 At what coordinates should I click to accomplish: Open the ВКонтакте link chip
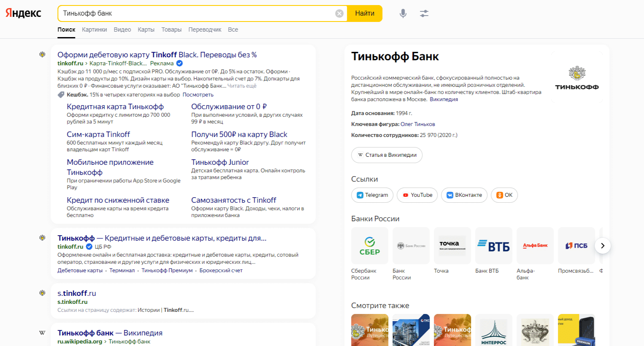click(x=464, y=195)
